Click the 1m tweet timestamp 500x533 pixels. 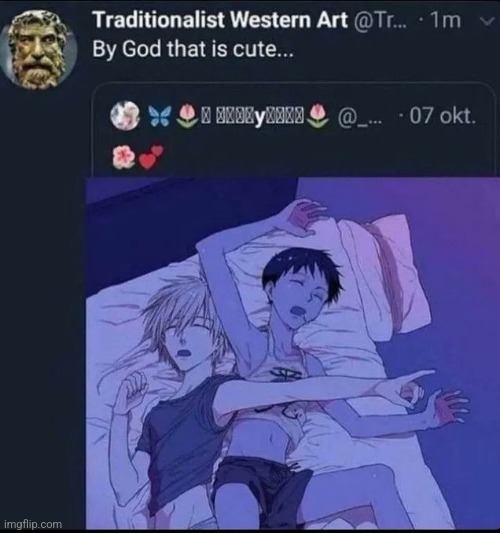[x=445, y=20]
